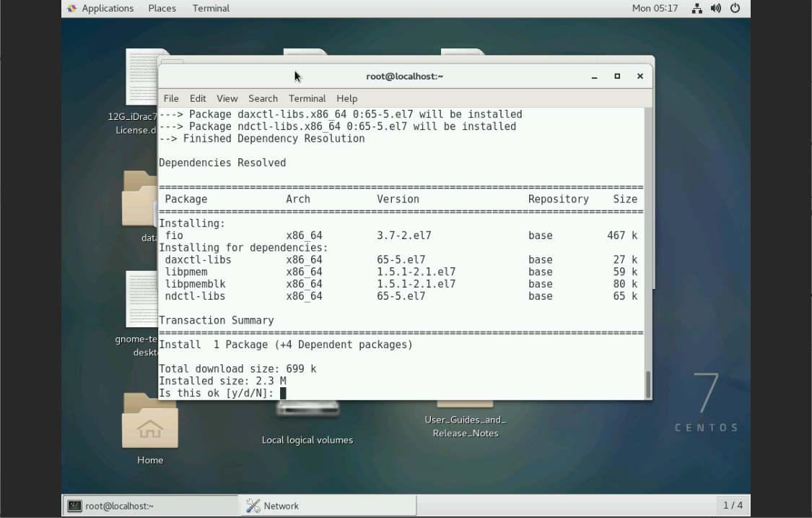812x518 pixels.
Task: Open the power icon in top bar
Action: click(735, 8)
